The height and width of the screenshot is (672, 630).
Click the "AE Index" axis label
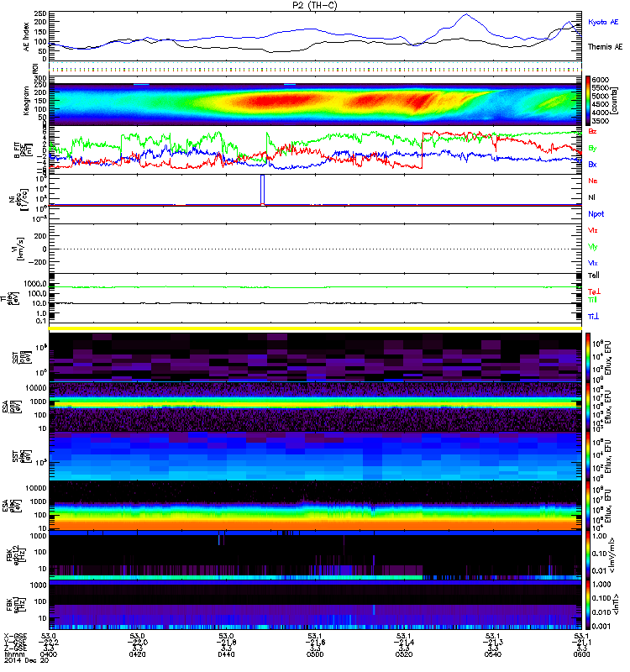(27, 37)
